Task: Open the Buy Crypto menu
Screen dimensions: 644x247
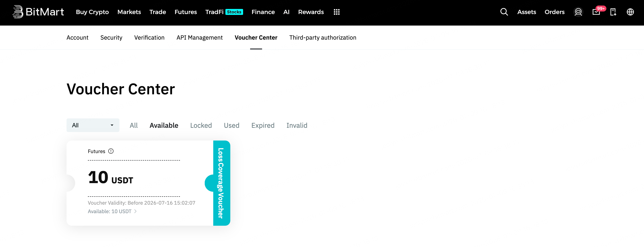Action: 92,12
